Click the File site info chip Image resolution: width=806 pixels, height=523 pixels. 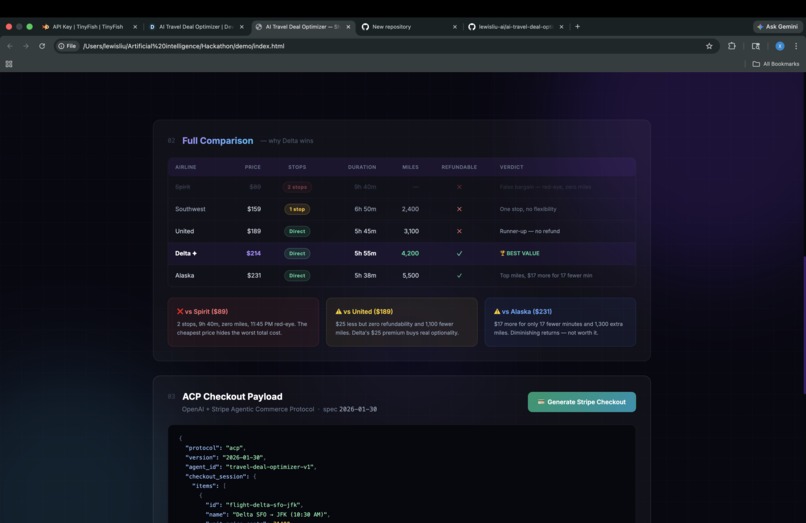pos(67,46)
